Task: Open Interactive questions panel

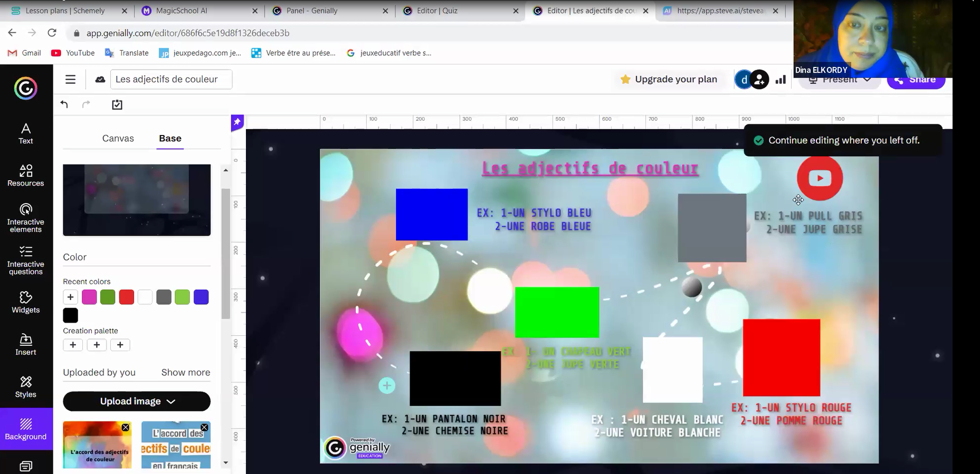Action: 25,260
